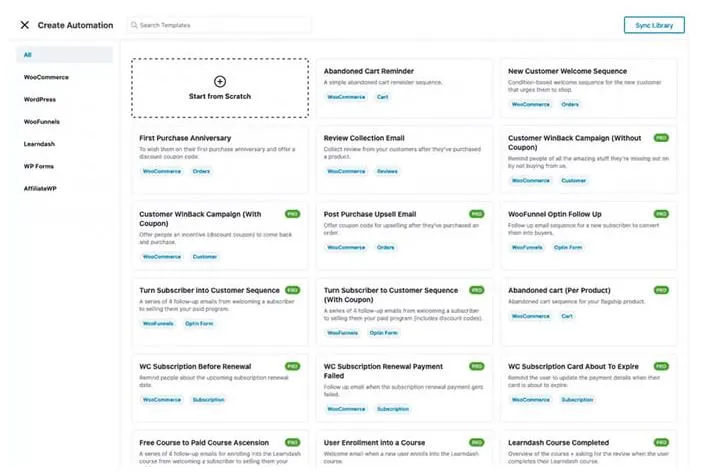
Task: Select the WP Forms category in sidebar
Action: 39,166
